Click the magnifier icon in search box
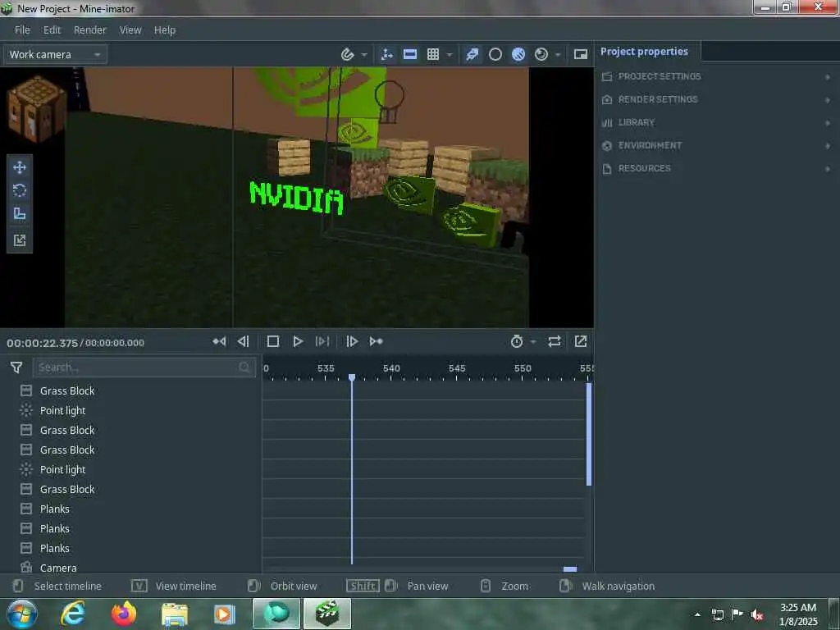 244,367
